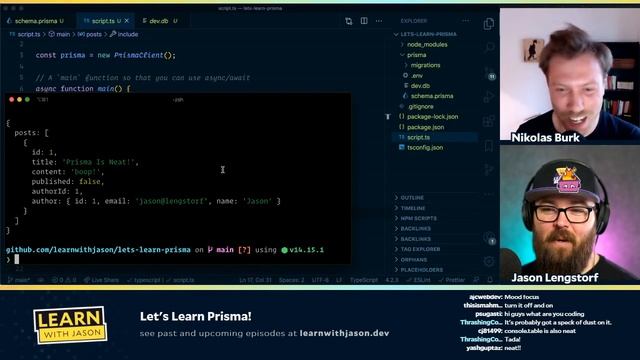Click the code line 'const prisma = new PrismaClient();'
640x360 pixels.
click(105, 55)
